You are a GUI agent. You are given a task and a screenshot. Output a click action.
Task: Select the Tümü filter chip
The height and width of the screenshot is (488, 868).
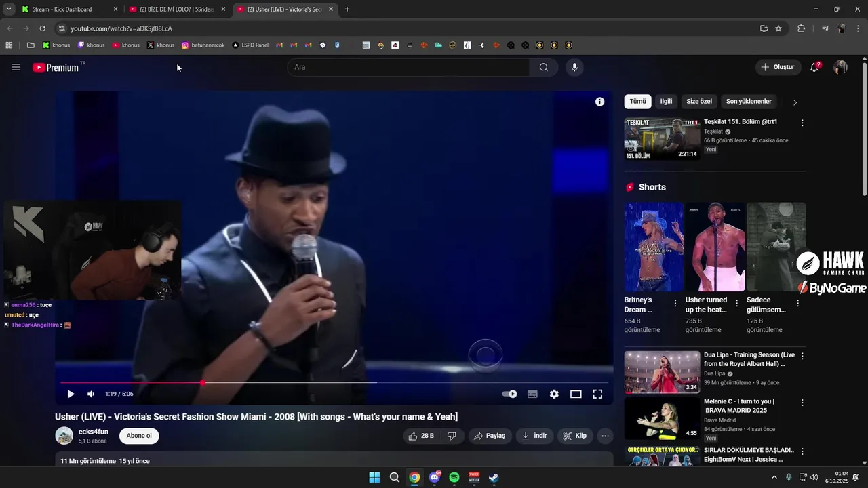coord(637,102)
